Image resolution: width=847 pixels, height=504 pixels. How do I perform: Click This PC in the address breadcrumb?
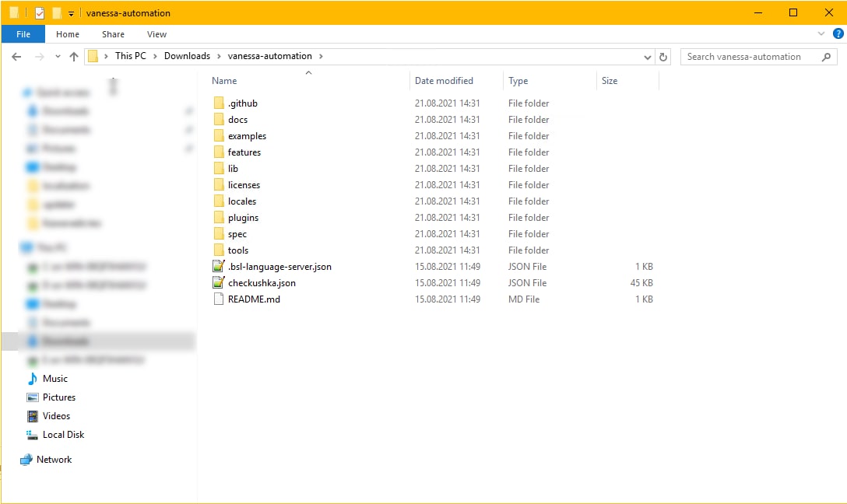point(130,56)
